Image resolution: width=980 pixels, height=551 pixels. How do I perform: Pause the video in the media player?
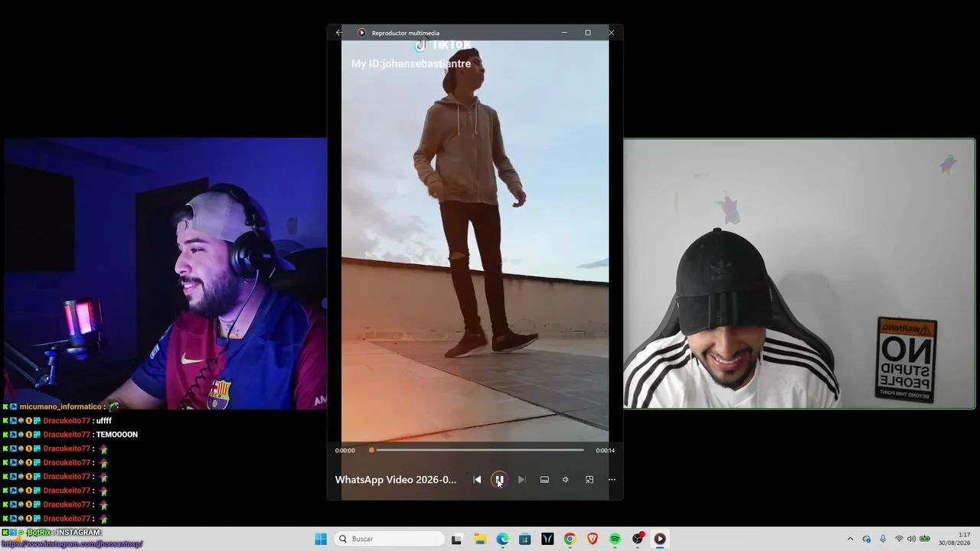499,480
